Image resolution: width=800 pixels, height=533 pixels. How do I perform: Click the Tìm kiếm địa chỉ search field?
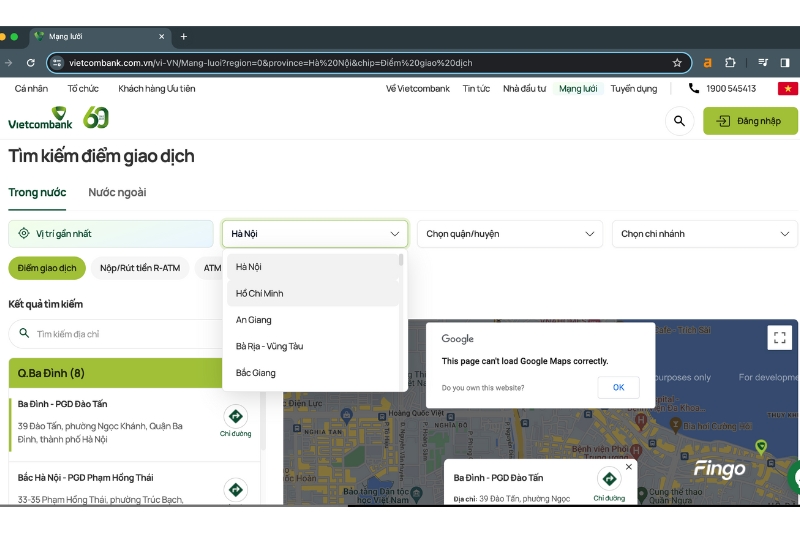pyautogui.click(x=116, y=334)
